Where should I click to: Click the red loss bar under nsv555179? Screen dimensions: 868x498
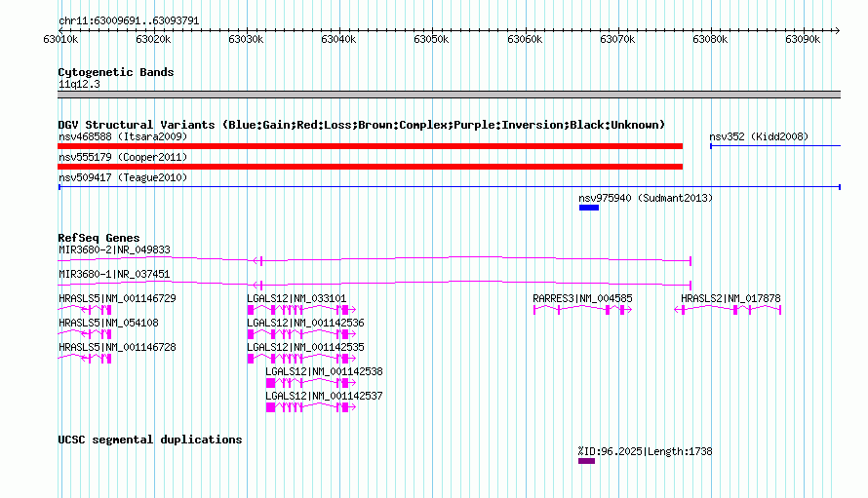(370, 167)
